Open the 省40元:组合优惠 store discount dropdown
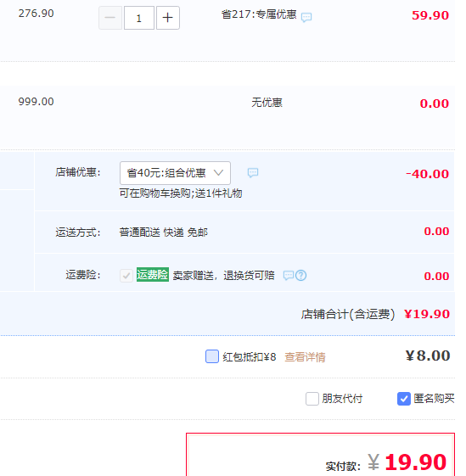This screenshot has width=466, height=476. click(175, 173)
